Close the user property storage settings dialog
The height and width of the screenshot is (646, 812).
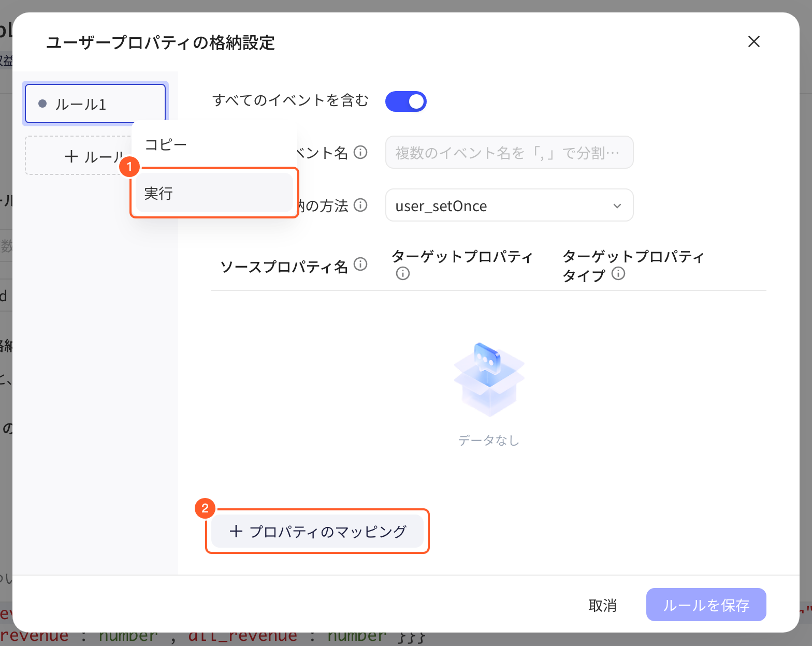tap(754, 41)
